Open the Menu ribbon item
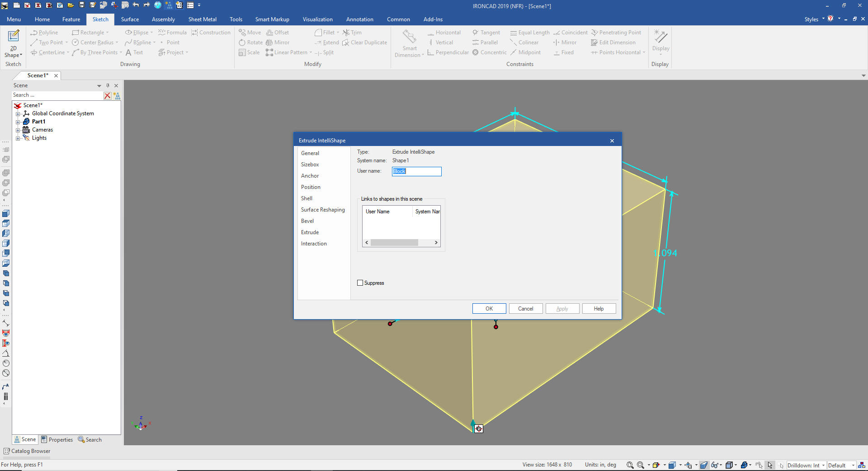Viewport: 868px width, 471px height. click(14, 19)
